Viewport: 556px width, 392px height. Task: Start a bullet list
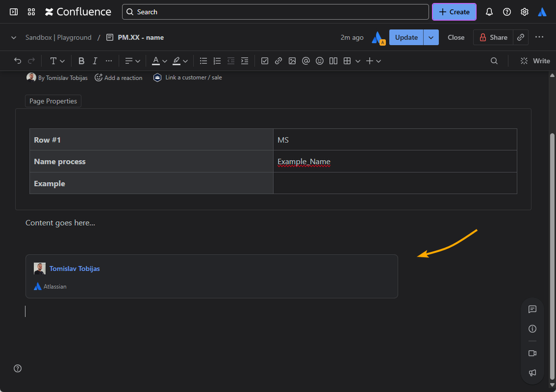pyautogui.click(x=204, y=61)
